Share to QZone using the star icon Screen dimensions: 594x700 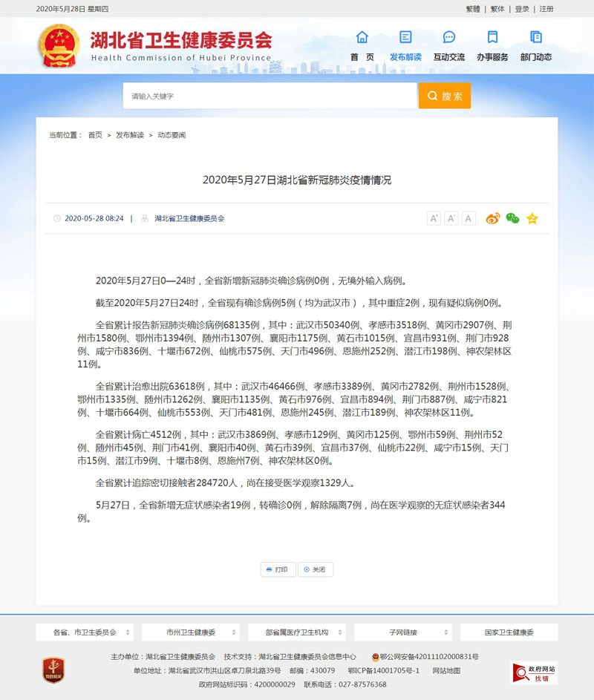click(532, 218)
